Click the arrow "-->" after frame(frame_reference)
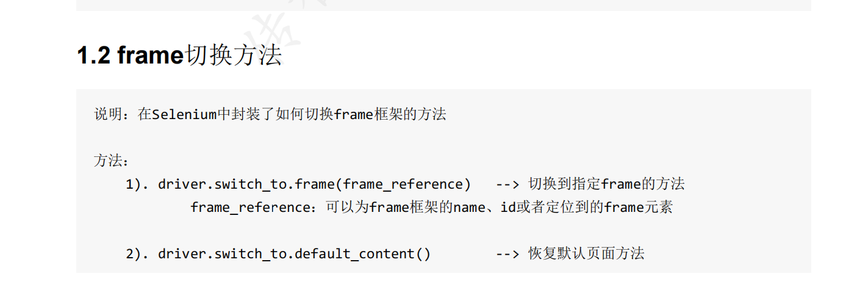 (x=507, y=184)
